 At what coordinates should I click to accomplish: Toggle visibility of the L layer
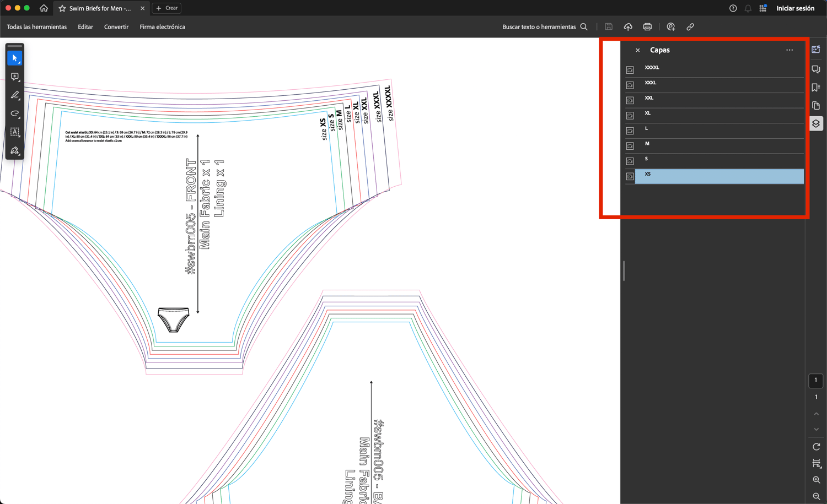(x=630, y=131)
